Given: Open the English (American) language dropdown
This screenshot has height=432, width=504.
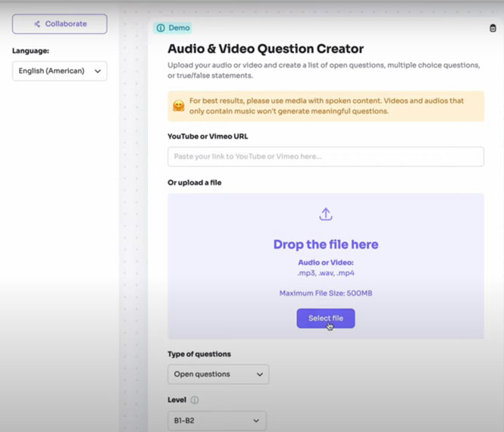Looking at the screenshot, I should click(59, 71).
